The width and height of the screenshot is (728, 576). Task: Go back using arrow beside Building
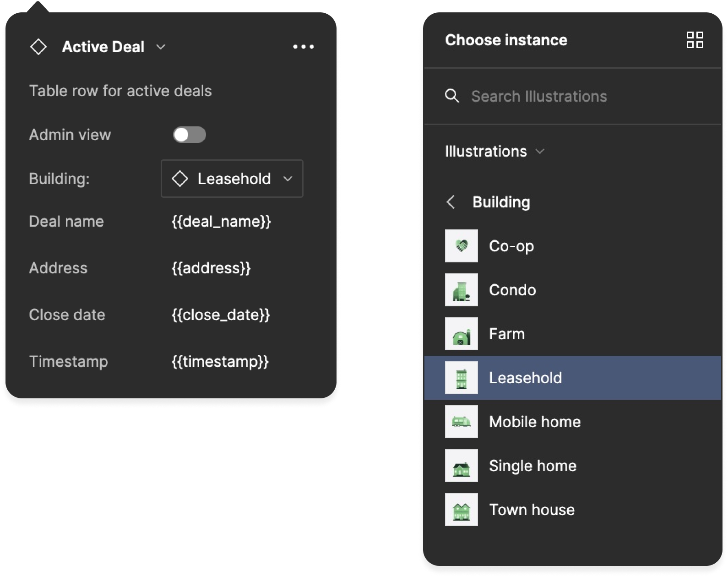click(x=451, y=202)
